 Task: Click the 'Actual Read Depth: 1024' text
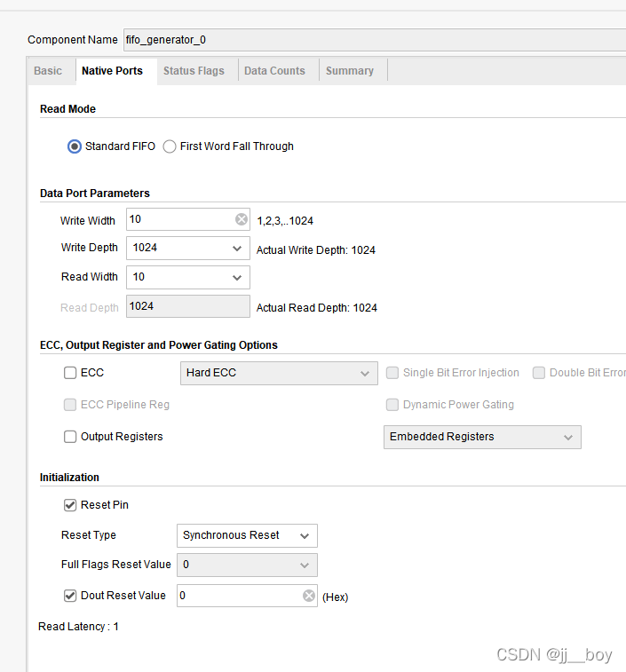pos(317,308)
